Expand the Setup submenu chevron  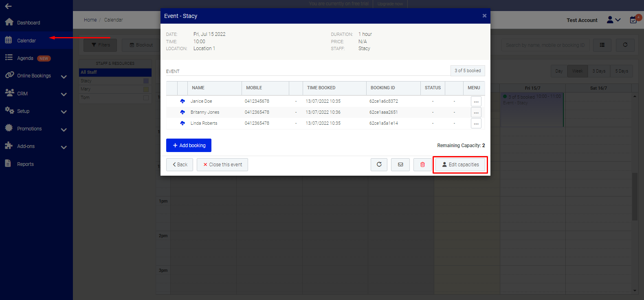(x=64, y=112)
